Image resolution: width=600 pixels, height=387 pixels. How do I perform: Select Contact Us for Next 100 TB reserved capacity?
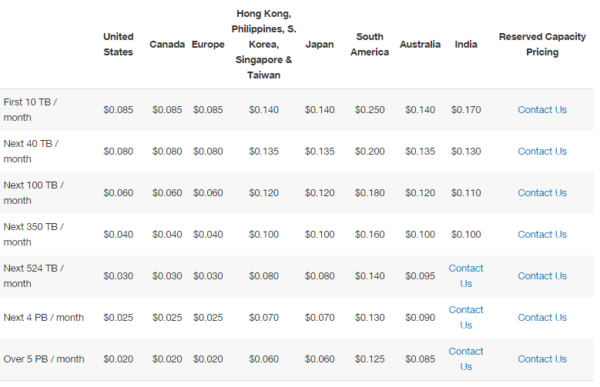tap(542, 193)
